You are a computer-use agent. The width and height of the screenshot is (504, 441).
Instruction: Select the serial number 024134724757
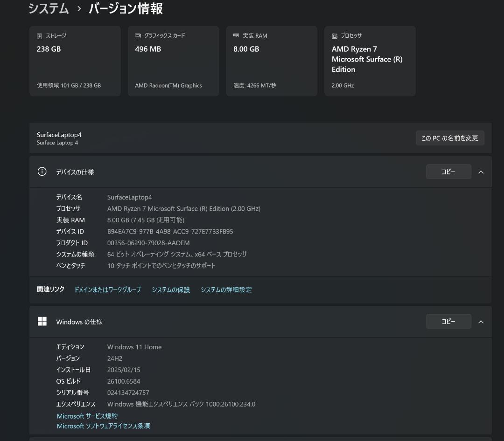(x=128, y=393)
